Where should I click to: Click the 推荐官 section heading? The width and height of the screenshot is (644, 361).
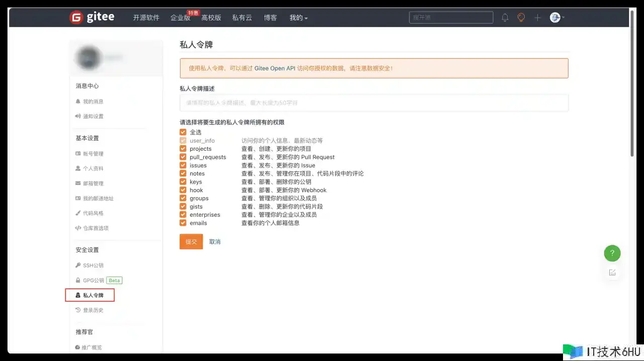[x=84, y=332]
